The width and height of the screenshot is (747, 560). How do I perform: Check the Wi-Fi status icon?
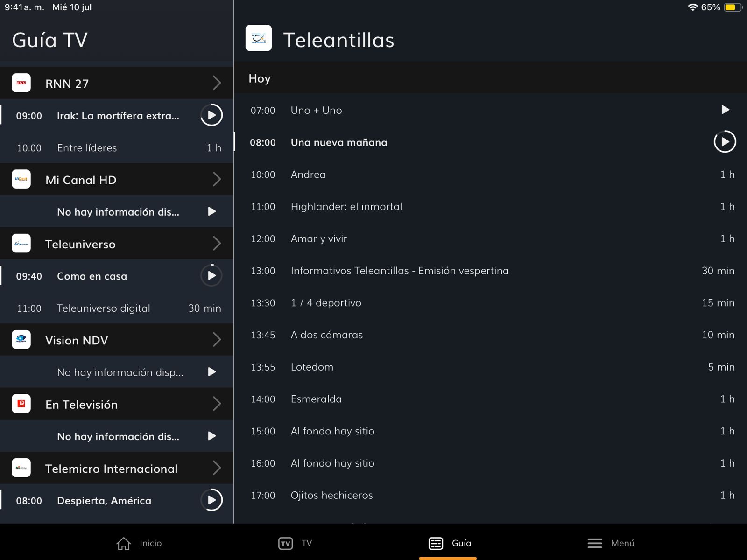[x=693, y=7]
